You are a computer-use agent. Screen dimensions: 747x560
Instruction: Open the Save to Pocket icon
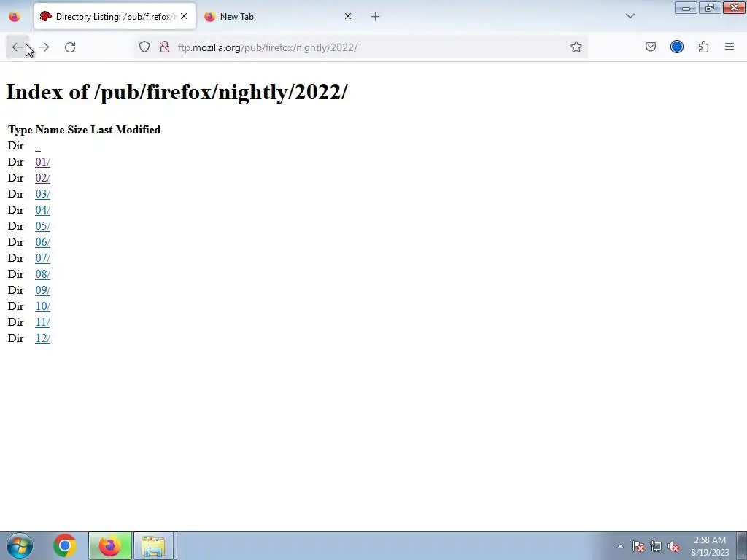[650, 47]
